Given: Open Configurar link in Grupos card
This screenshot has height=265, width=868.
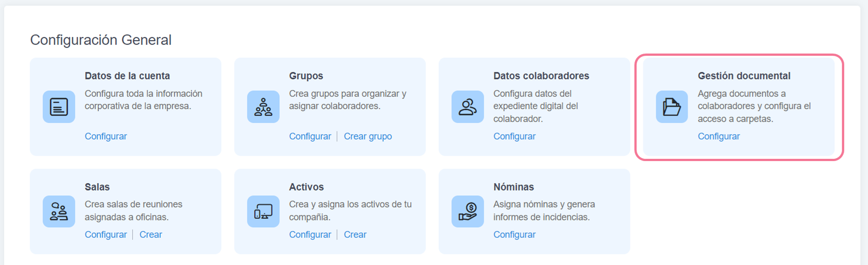Looking at the screenshot, I should tap(310, 136).
